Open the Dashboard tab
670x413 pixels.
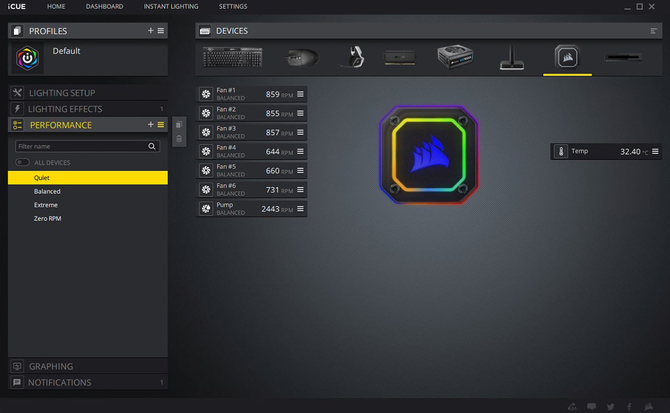tap(104, 6)
